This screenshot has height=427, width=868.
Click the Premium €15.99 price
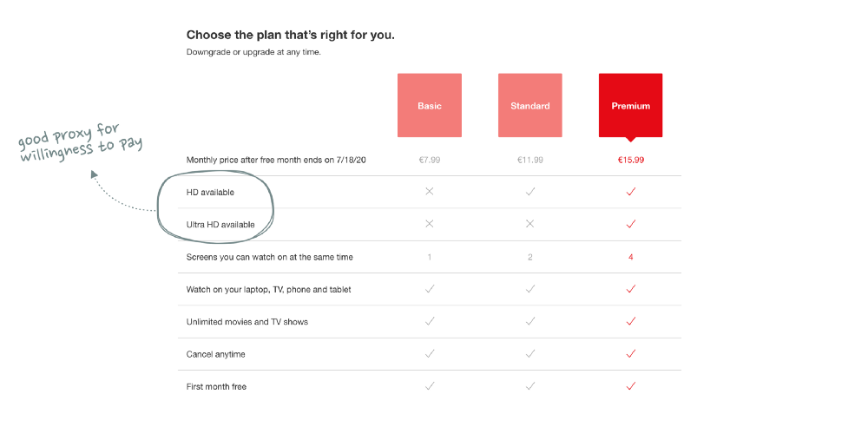click(631, 160)
